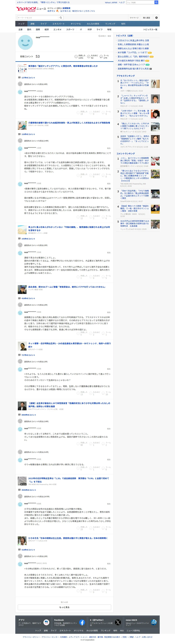The image size is (175, 644).
Task: Open settings via the gear icon
Action: coord(156,18)
